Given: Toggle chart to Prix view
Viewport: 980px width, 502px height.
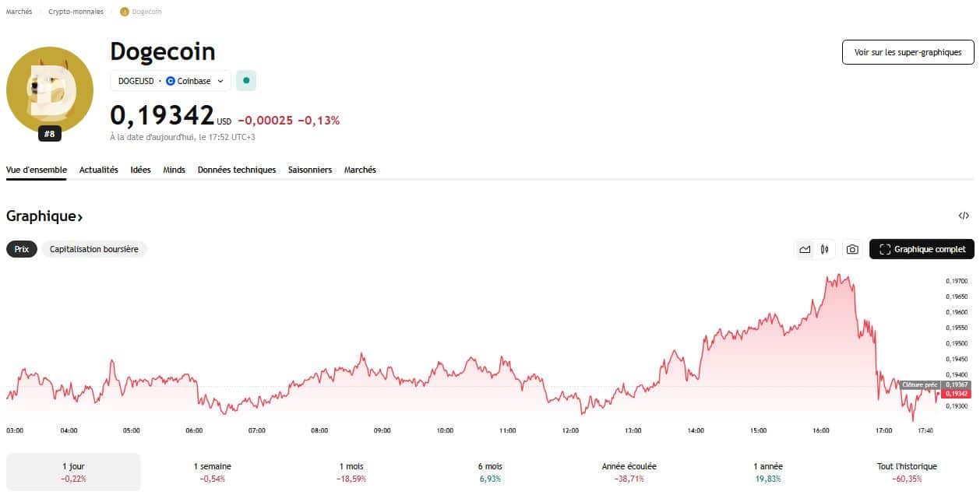Looking at the screenshot, I should [x=22, y=249].
